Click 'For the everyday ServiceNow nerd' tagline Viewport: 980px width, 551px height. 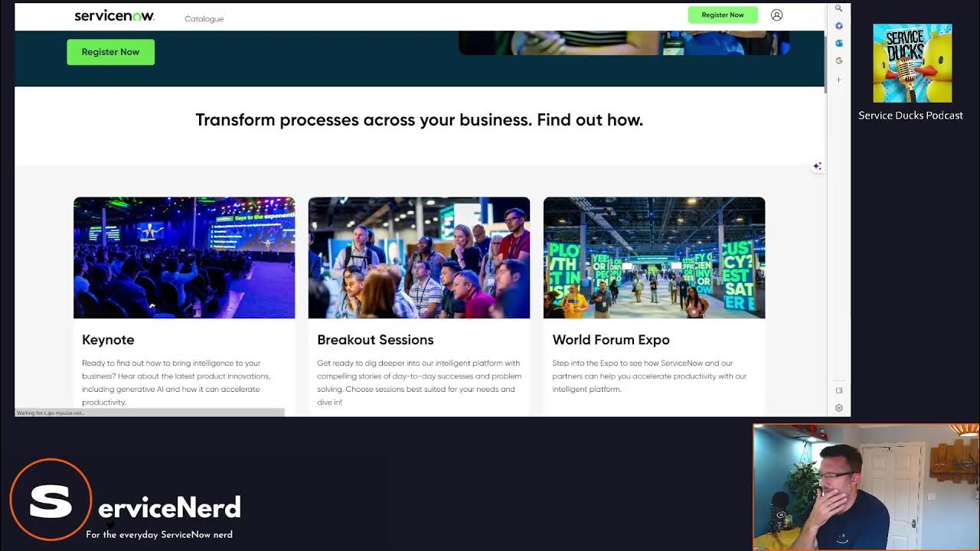159,535
